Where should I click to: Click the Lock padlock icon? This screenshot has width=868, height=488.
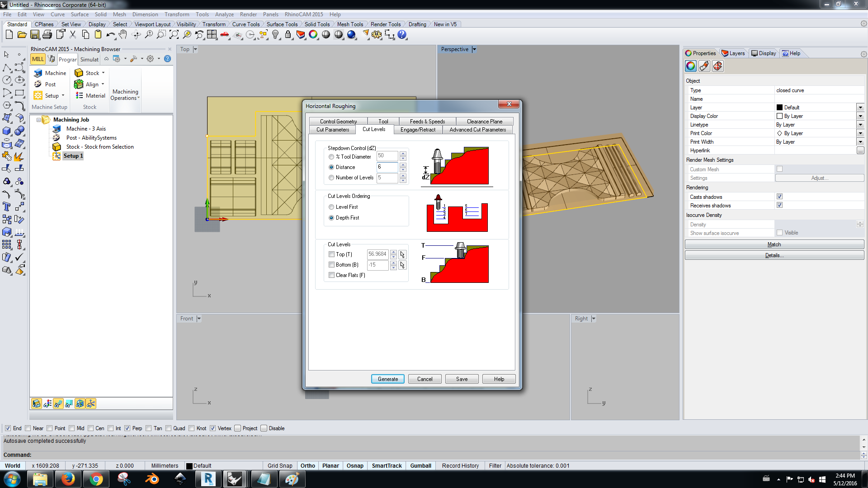coord(288,34)
